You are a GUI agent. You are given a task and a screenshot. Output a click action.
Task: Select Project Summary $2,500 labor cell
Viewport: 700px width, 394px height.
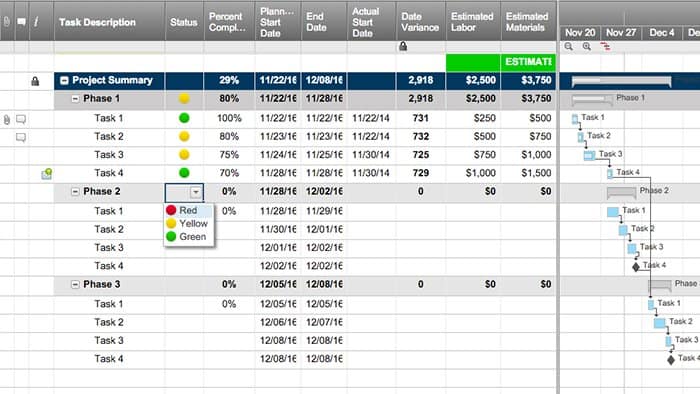473,80
